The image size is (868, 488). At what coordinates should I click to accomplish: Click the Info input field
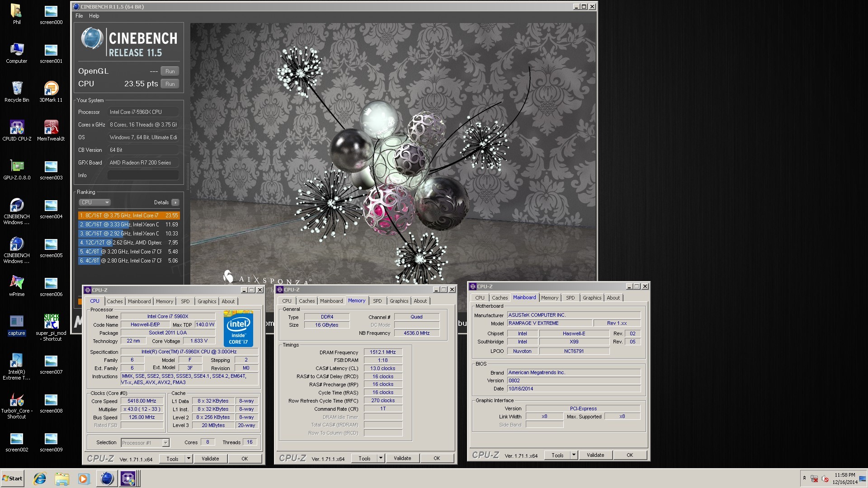[143, 175]
